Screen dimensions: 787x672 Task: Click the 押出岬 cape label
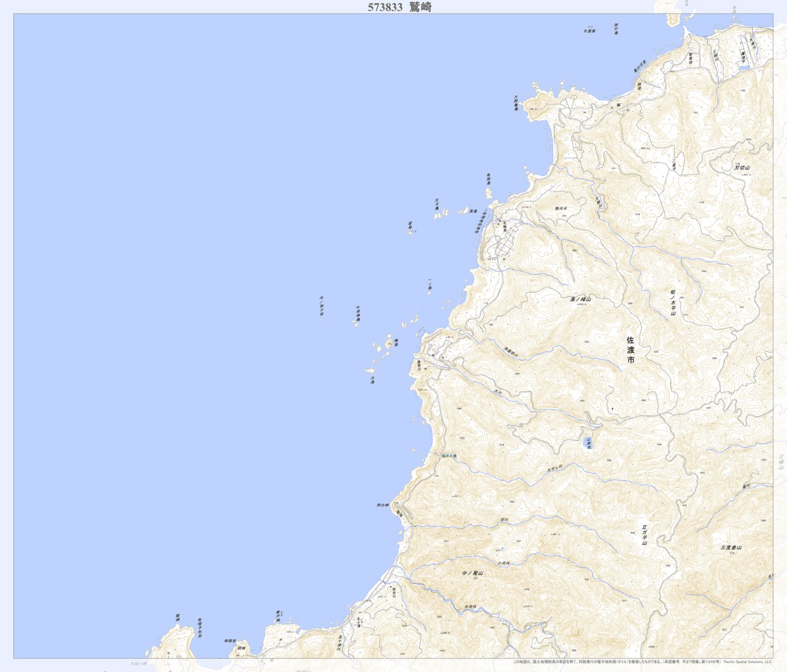[382, 505]
